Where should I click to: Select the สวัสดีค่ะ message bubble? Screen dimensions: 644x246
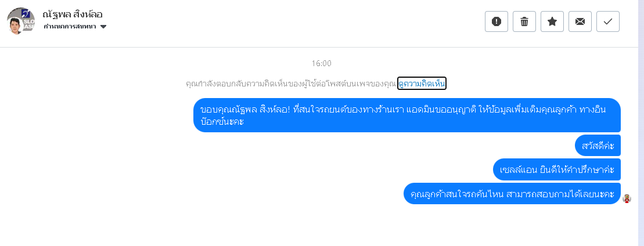[598, 145]
